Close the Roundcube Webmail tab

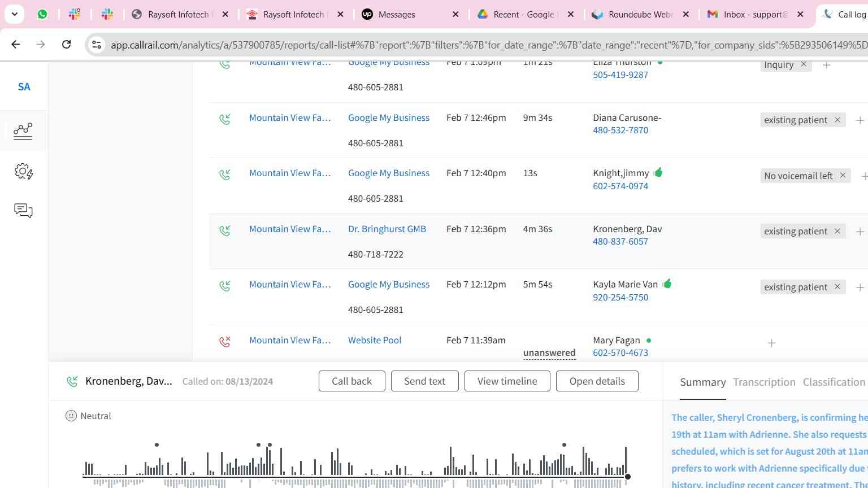[x=685, y=14]
